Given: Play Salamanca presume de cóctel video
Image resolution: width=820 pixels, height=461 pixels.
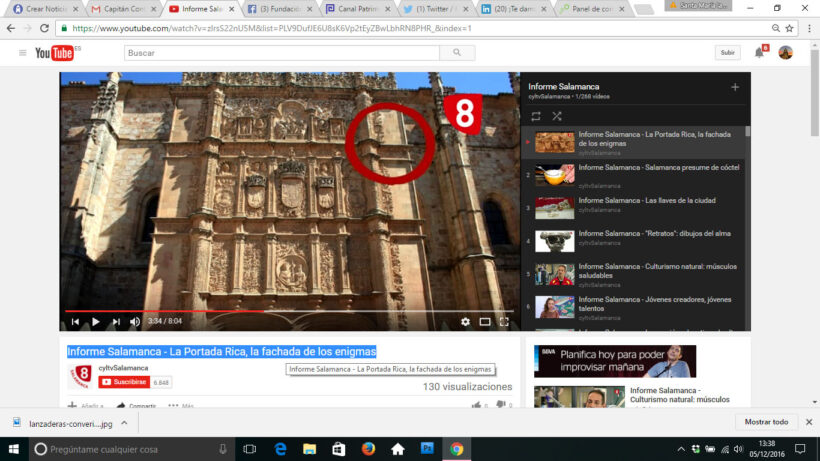Looking at the screenshot, I should tap(633, 175).
